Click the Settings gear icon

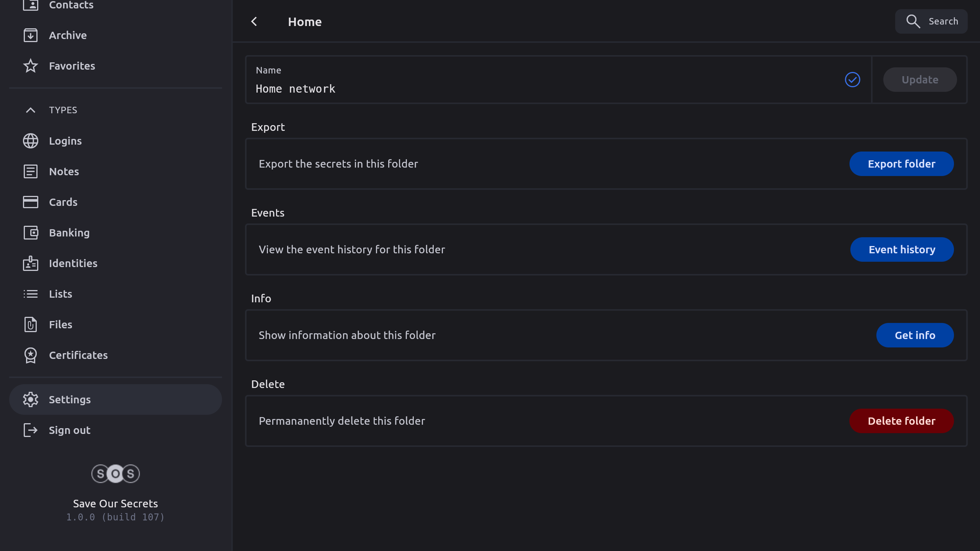coord(31,399)
